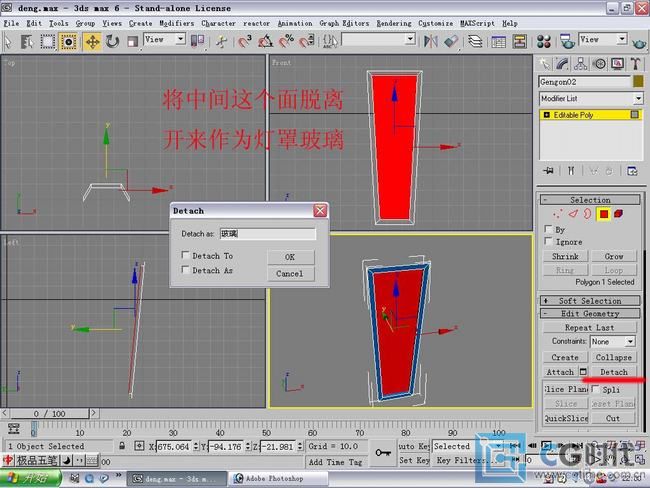The height and width of the screenshot is (488, 650).
Task: Open Configure Modifier Sets icon
Action: 632,171
